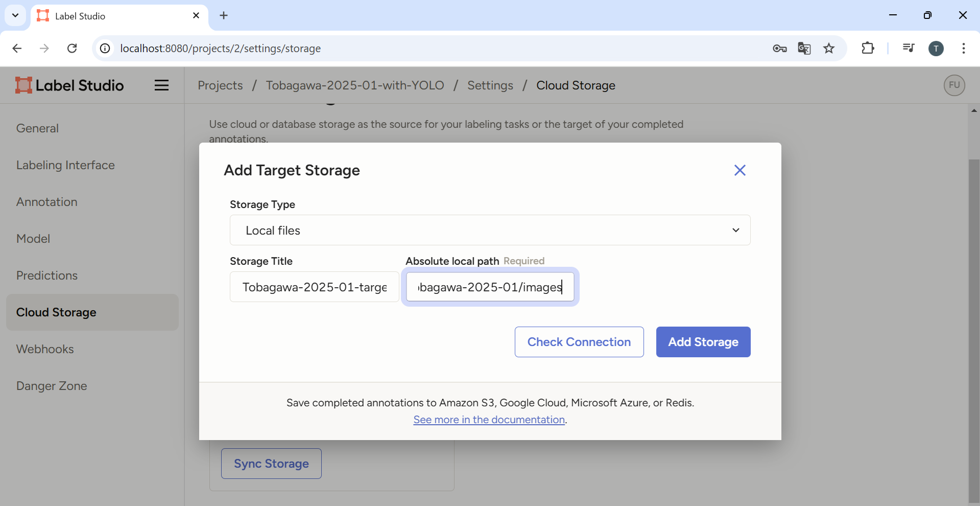Open a new browser tab
This screenshot has height=506, width=980.
(224, 15)
